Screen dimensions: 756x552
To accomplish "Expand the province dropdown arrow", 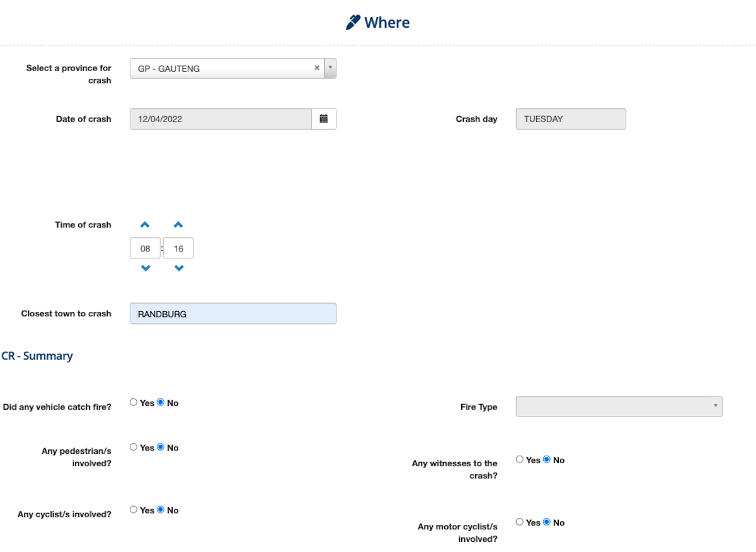I will point(331,69).
